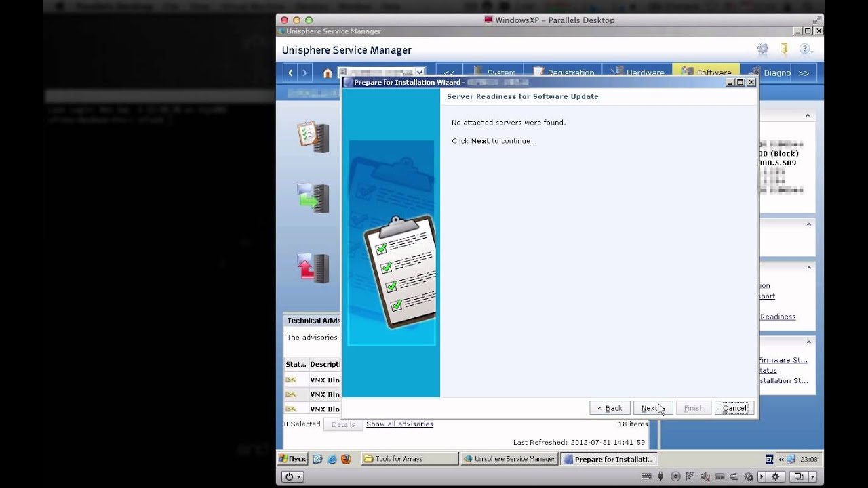Select the first VNX Blo advisory row
The width and height of the screenshot is (868, 488).
click(x=313, y=380)
